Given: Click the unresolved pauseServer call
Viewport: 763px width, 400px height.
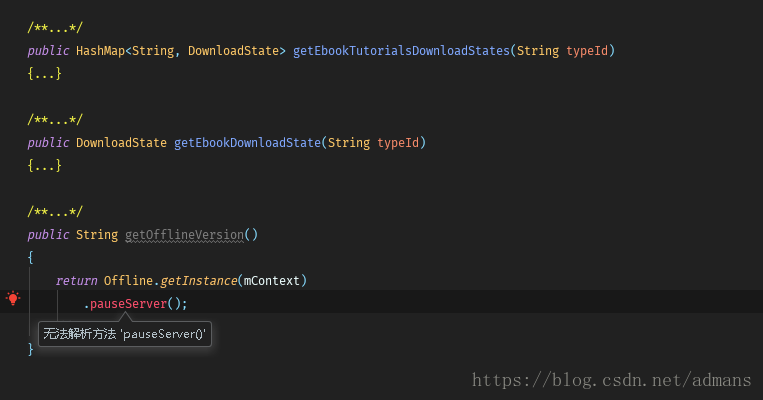Looking at the screenshot, I should coord(128,304).
